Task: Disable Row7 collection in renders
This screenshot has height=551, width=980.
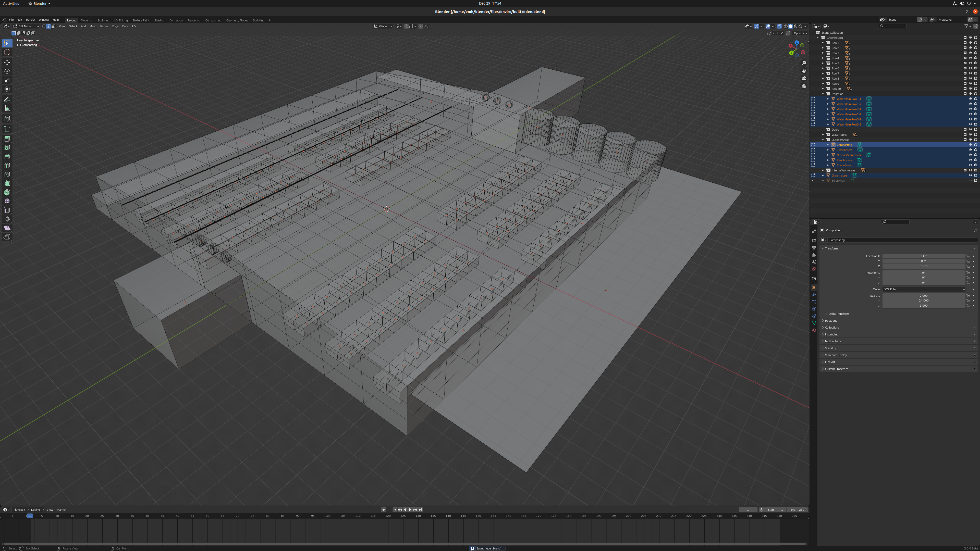Action: [975, 73]
